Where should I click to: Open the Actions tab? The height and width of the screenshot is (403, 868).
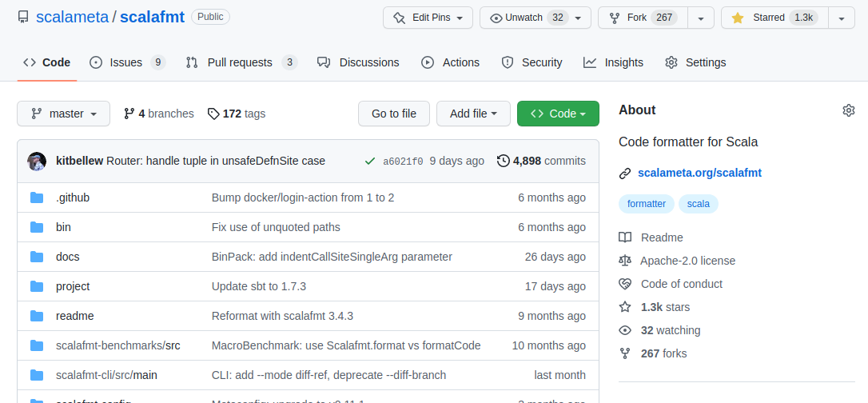coord(450,62)
